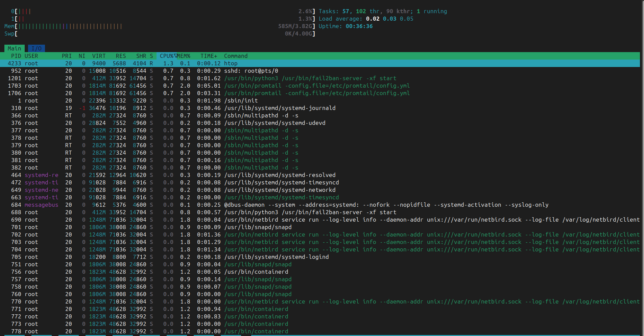Click the Swp usage meter
The height and width of the screenshot is (336, 644).
tap(160, 33)
